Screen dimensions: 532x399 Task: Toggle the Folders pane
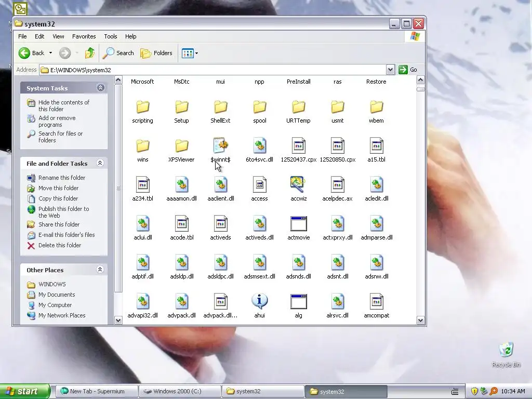click(x=156, y=53)
